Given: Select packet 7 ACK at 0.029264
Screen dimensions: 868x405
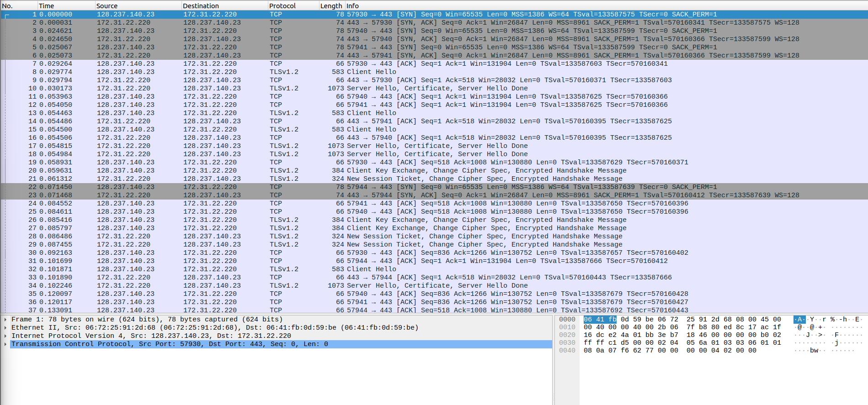Looking at the screenshot, I should click(434, 64).
